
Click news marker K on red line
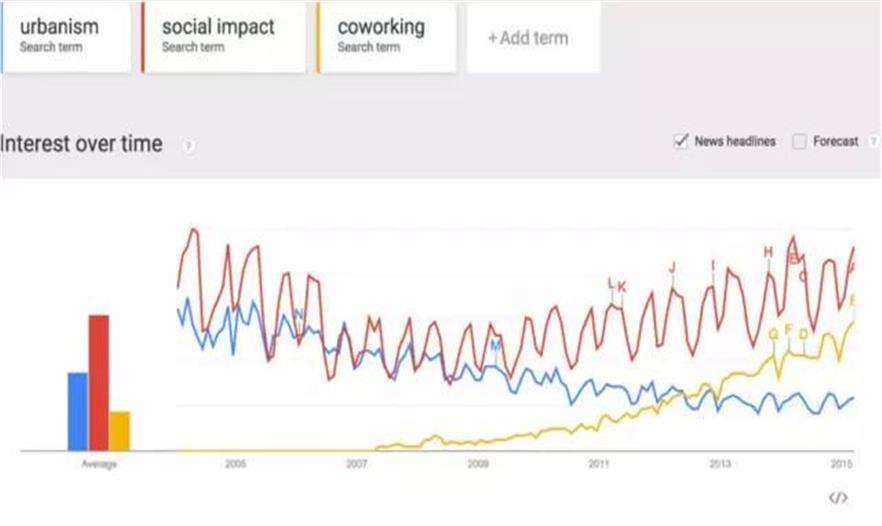[621, 287]
